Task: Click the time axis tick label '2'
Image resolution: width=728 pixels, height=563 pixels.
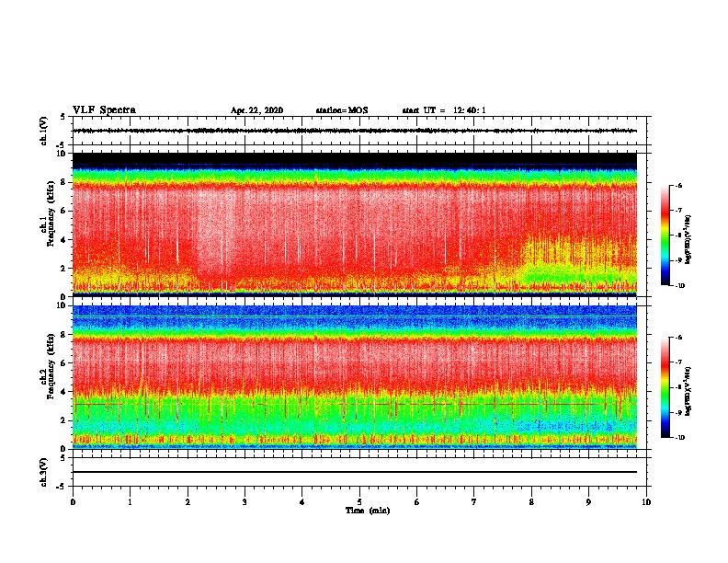Action: (x=188, y=502)
